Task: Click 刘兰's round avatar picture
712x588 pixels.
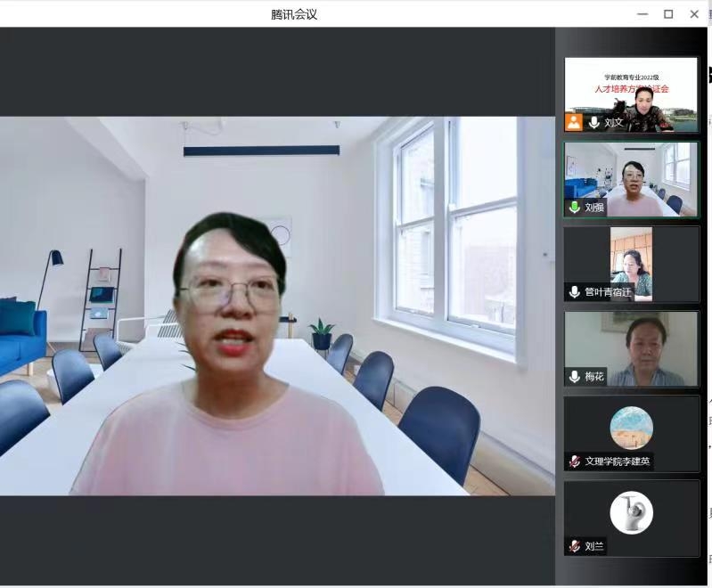Action: point(631,512)
